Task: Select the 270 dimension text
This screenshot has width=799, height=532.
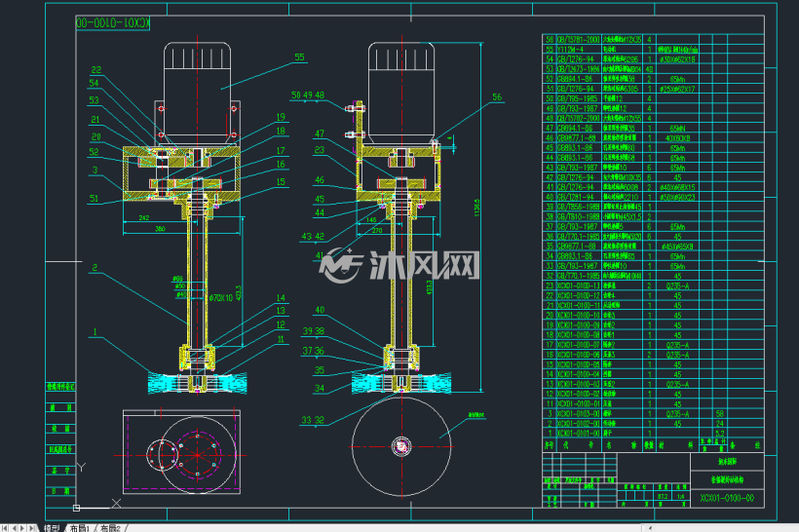Action: (x=377, y=230)
